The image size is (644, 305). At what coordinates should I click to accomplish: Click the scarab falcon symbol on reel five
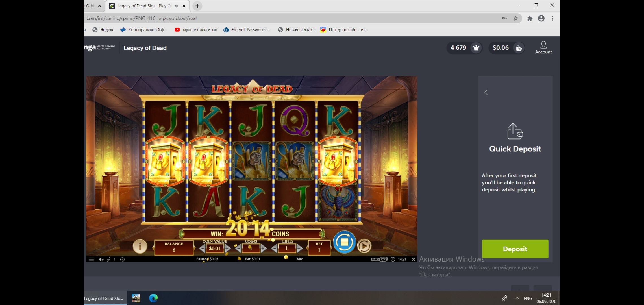(338, 202)
